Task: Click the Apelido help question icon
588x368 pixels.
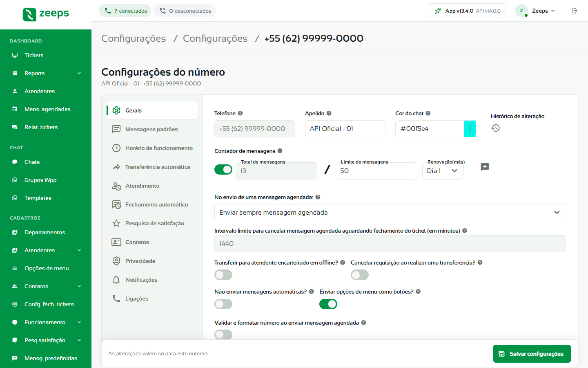Action: pyautogui.click(x=329, y=113)
